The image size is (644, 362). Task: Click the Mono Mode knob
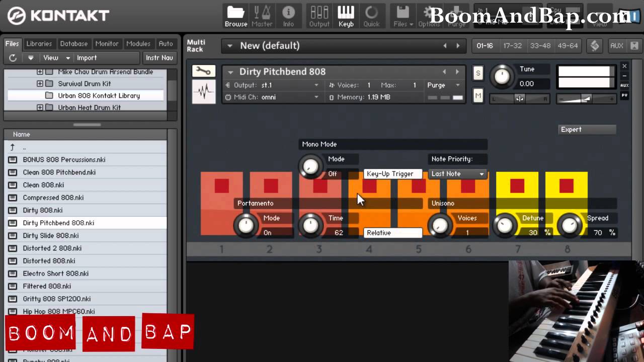coord(310,166)
